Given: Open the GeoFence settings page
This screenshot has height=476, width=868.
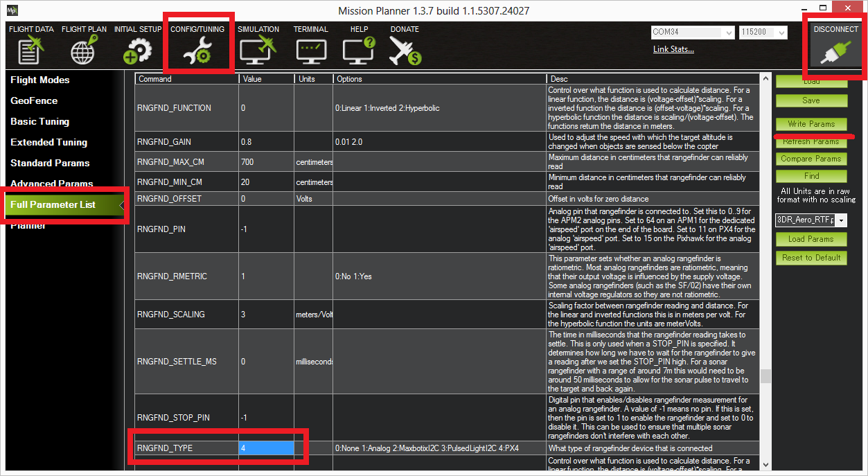Looking at the screenshot, I should coord(34,100).
